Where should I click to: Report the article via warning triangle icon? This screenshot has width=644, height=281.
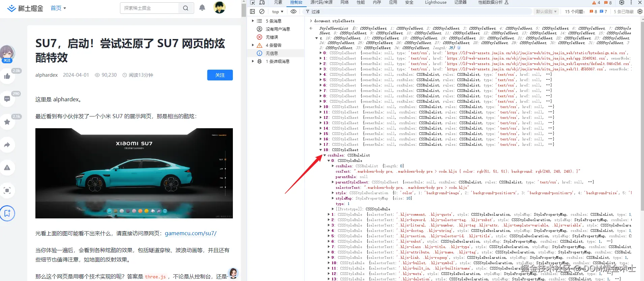tap(7, 168)
